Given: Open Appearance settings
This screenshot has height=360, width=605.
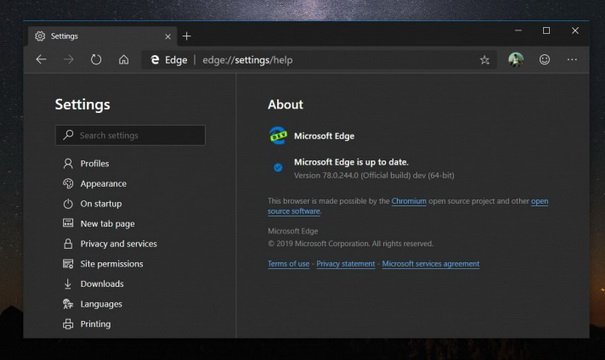Looking at the screenshot, I should pyautogui.click(x=103, y=184).
